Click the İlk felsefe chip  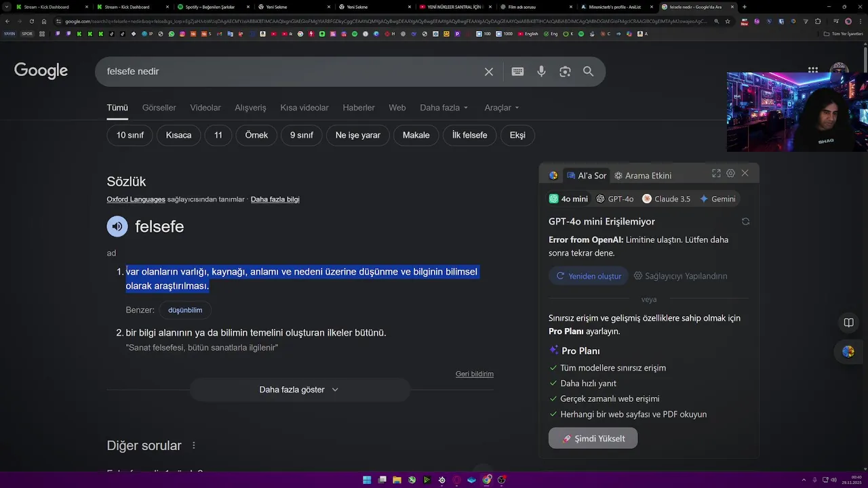click(x=470, y=135)
